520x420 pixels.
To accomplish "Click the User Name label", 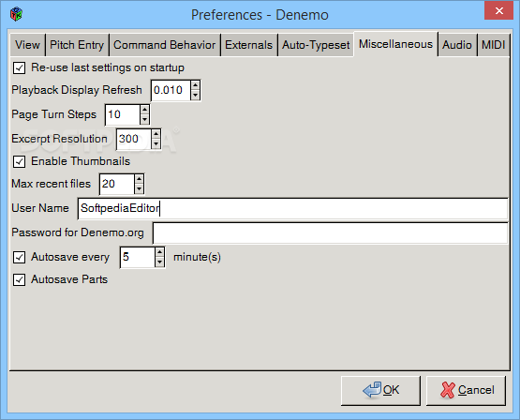I will (x=40, y=208).
